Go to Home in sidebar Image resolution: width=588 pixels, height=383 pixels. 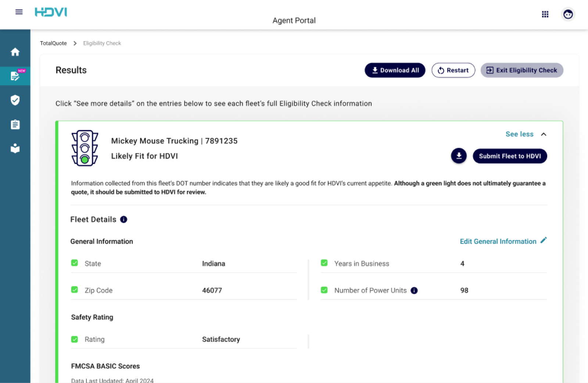[15, 52]
